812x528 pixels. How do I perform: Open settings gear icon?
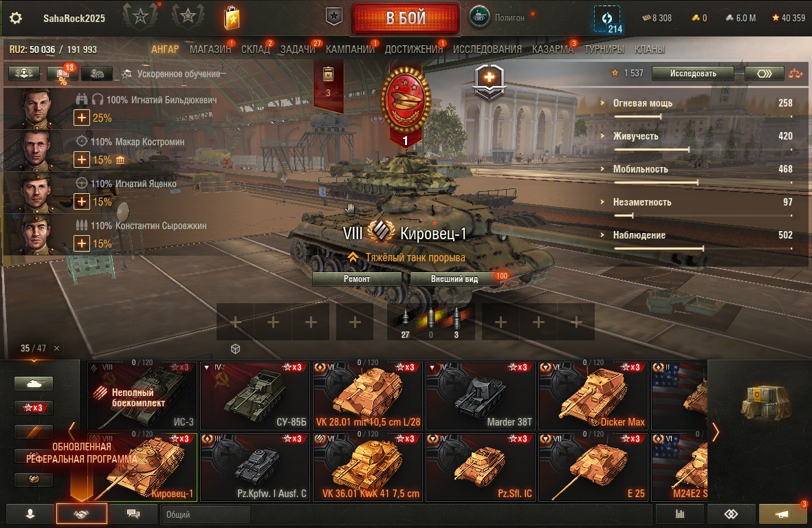coord(16,18)
